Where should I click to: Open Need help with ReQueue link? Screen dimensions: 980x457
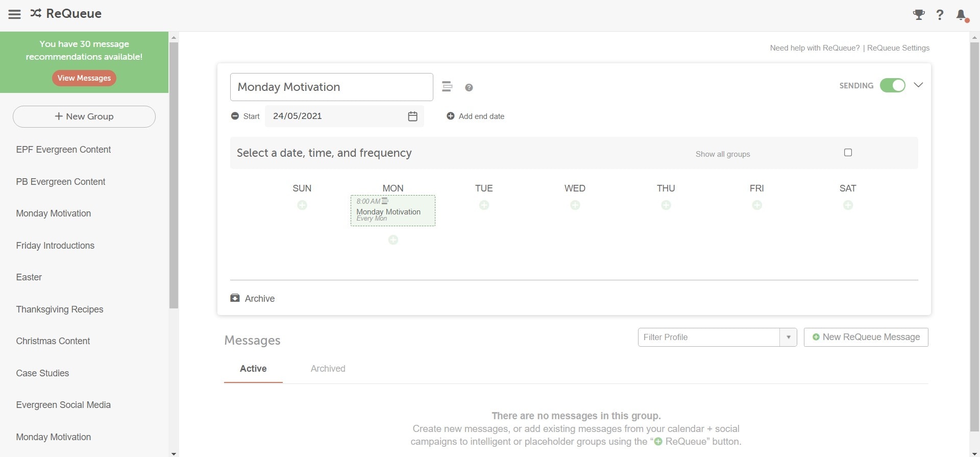tap(815, 48)
